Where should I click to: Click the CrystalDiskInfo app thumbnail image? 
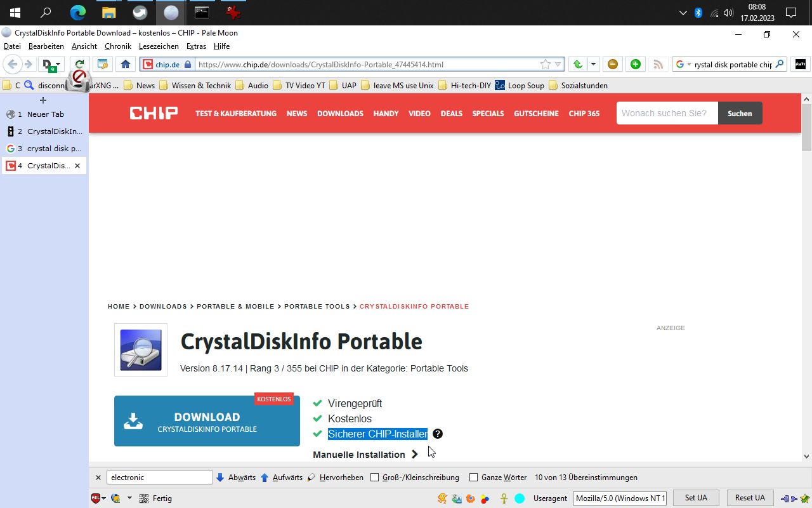(x=141, y=350)
